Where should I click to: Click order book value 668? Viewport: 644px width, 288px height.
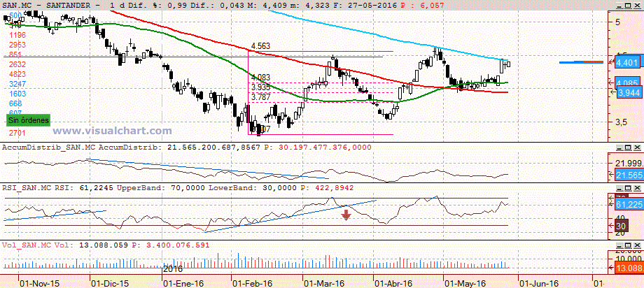pyautogui.click(x=15, y=103)
